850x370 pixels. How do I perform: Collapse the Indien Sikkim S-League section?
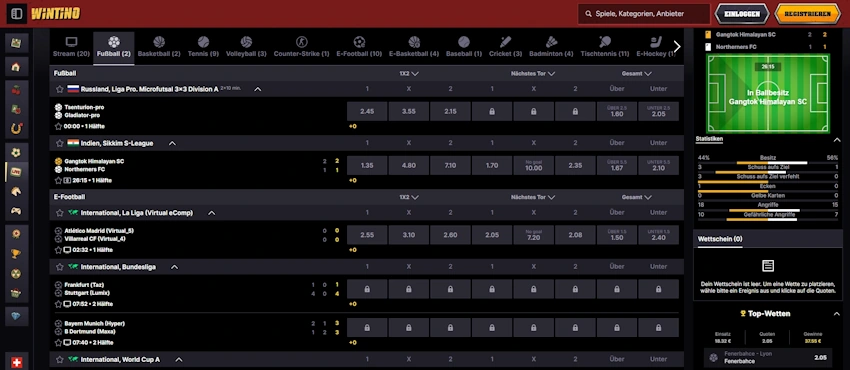pyautogui.click(x=172, y=143)
